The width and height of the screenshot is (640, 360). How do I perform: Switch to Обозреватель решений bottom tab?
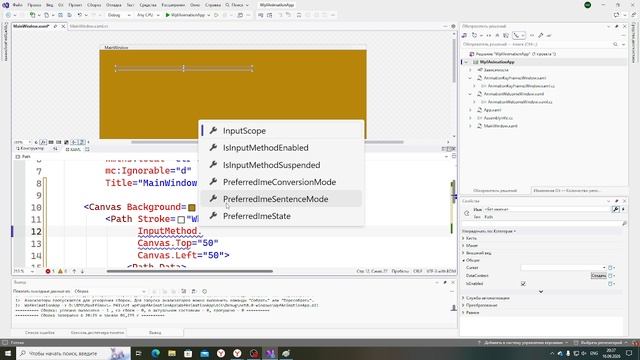495,191
